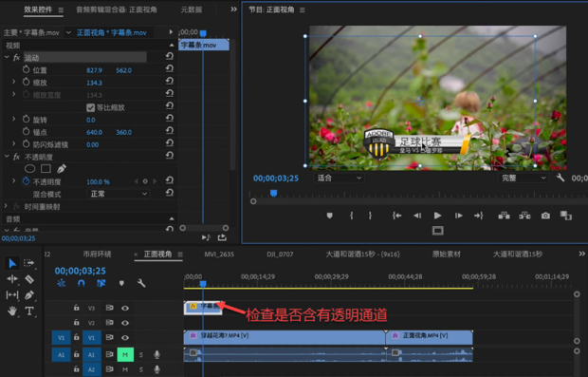Toggle Linked Selection in timeline
The width and height of the screenshot is (588, 377).
click(x=101, y=283)
